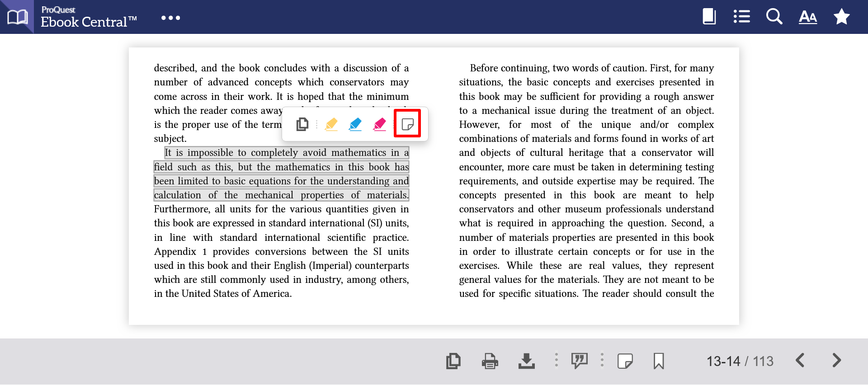Viewport: 868px width, 385px height.
Task: Open the book details icon in header
Action: click(x=709, y=17)
